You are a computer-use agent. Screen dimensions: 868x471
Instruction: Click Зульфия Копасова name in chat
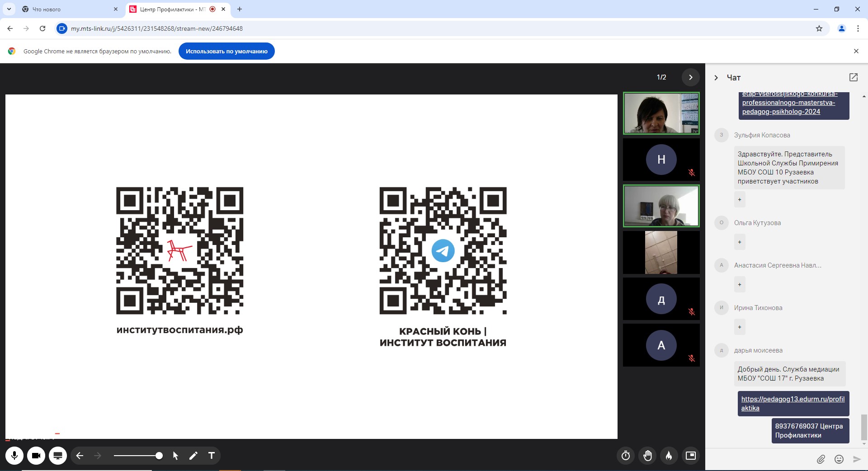tap(762, 135)
